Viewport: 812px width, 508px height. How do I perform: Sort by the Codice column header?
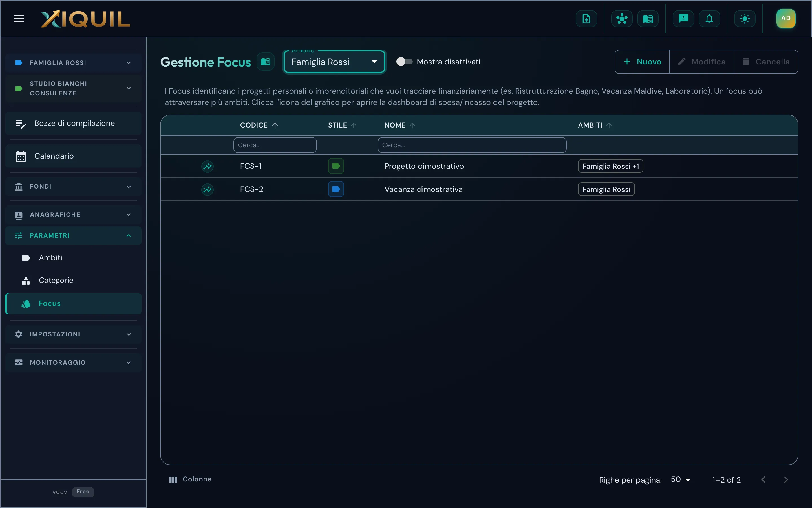(x=259, y=125)
